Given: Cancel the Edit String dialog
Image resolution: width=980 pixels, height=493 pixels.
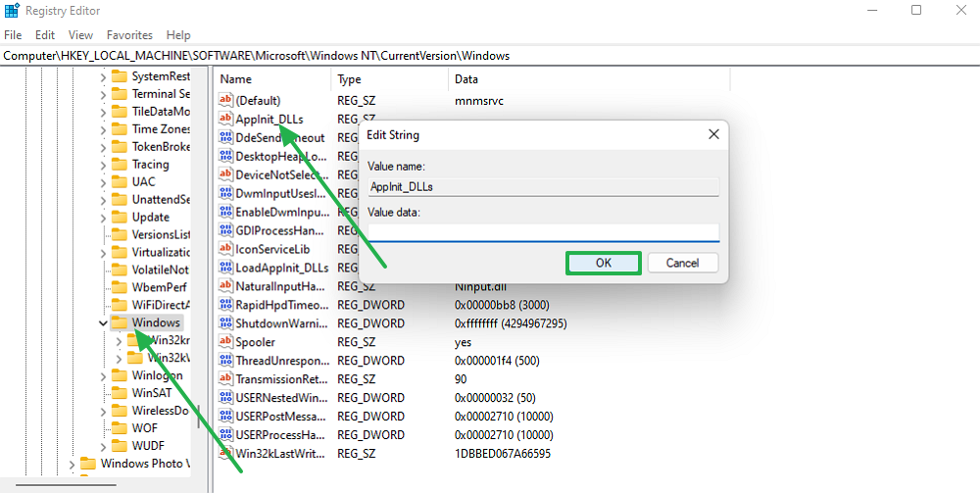Looking at the screenshot, I should click(682, 263).
